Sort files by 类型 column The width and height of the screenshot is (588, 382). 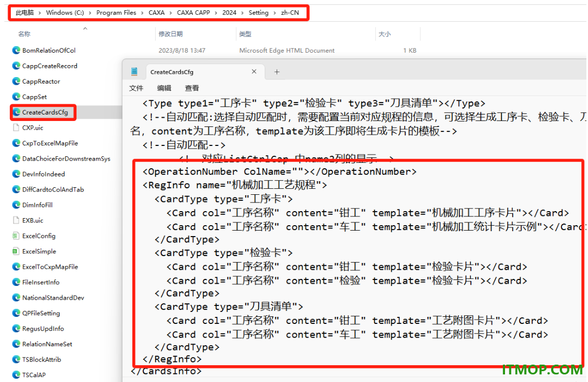tap(245, 34)
